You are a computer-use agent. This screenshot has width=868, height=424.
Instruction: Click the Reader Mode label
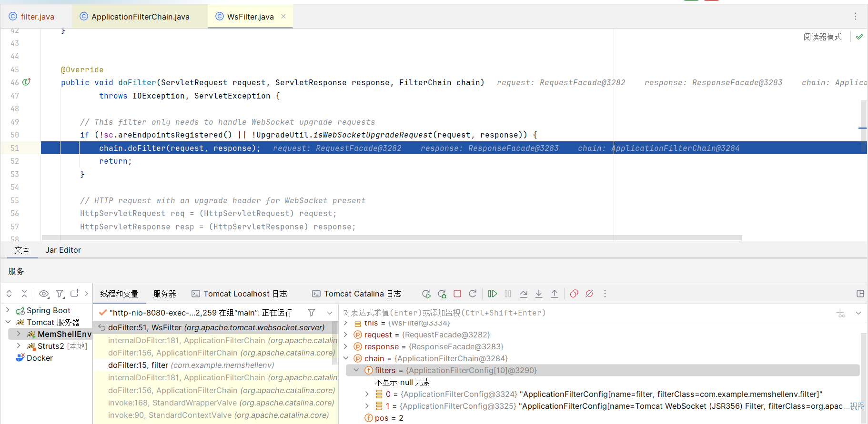pos(822,37)
